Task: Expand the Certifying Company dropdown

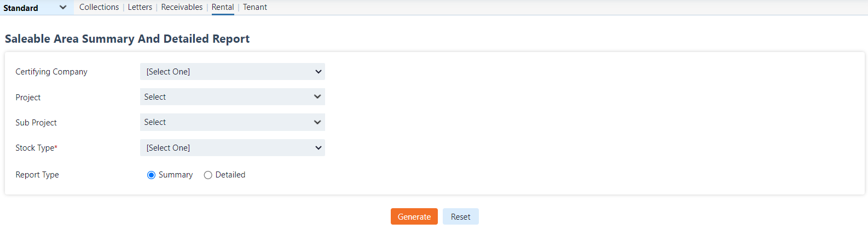Action: [232, 72]
